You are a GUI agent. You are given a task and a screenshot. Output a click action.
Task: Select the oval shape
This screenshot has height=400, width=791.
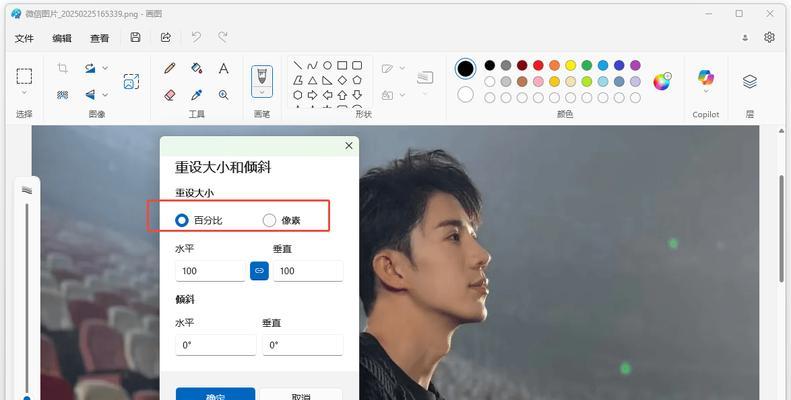click(327, 66)
